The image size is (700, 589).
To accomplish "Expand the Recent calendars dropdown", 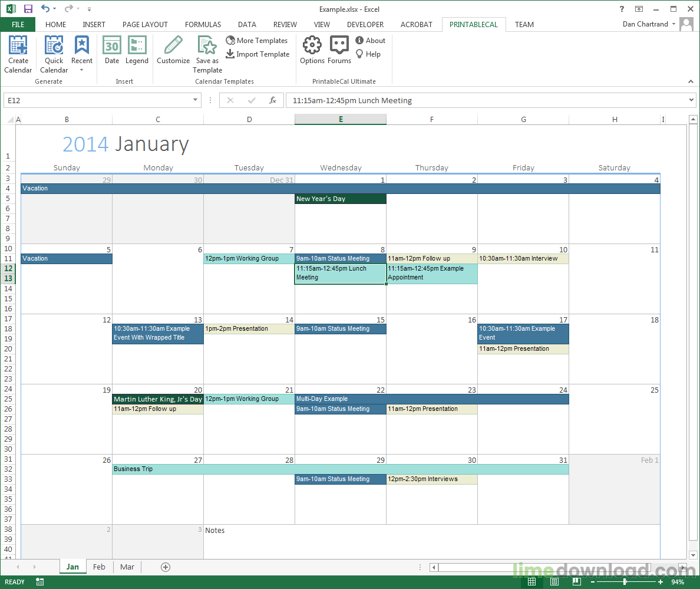I will point(82,69).
